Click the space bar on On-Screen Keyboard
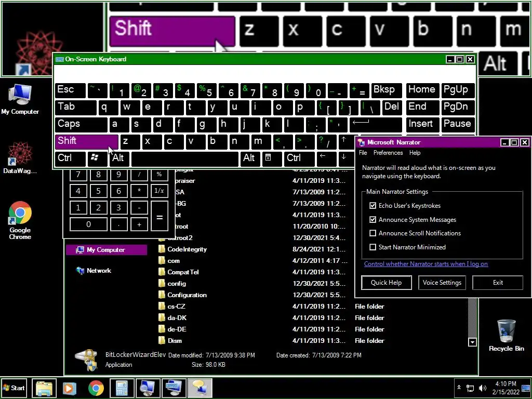 [185, 158]
